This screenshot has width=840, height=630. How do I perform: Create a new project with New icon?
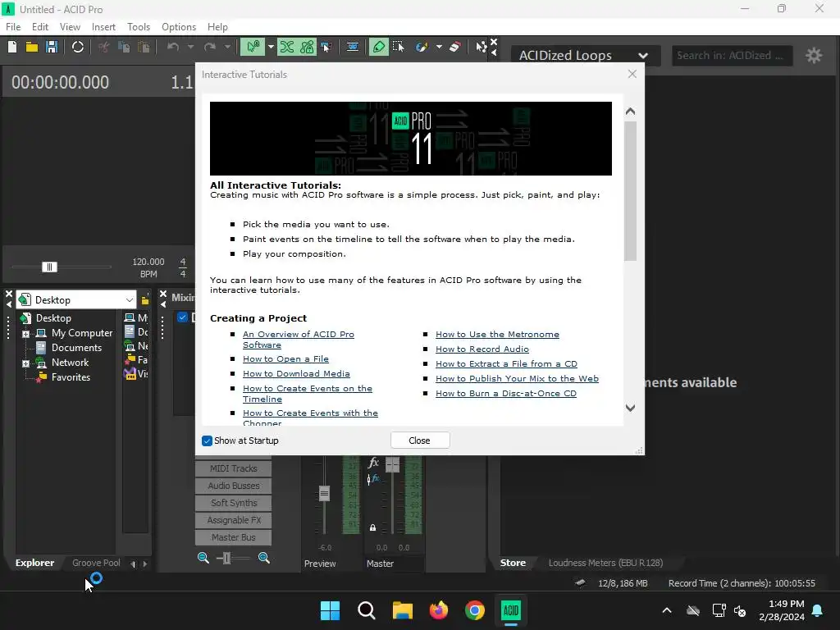(x=12, y=47)
